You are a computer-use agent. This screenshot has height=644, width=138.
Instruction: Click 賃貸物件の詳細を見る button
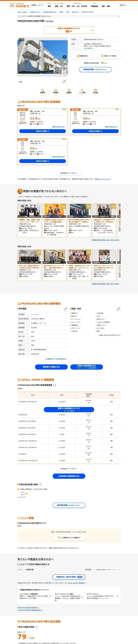pos(51,367)
